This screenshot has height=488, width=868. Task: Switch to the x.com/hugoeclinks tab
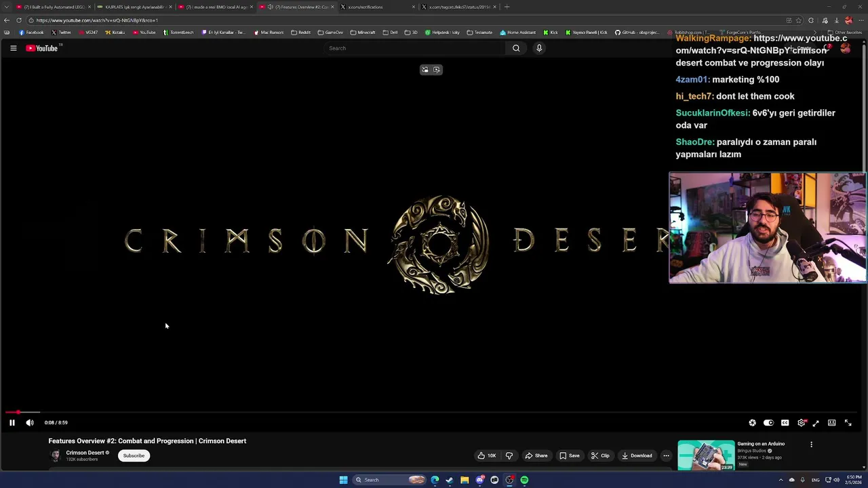(x=459, y=7)
